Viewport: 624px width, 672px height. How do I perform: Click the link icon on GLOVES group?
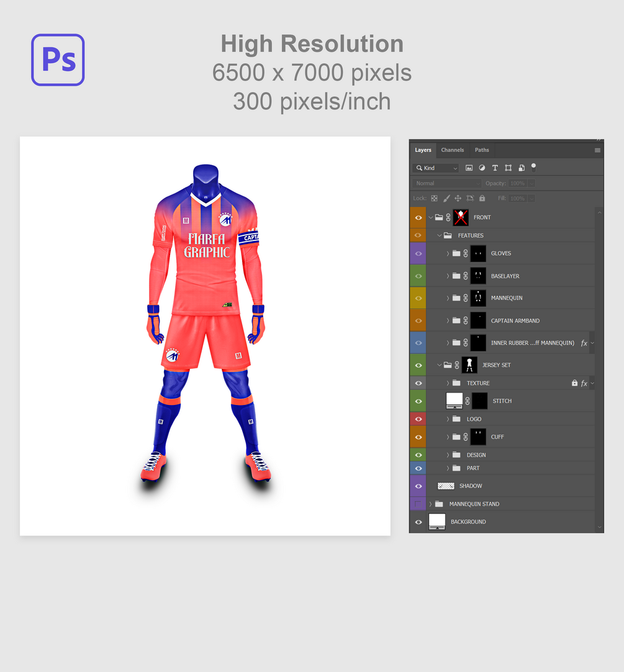pyautogui.click(x=466, y=253)
